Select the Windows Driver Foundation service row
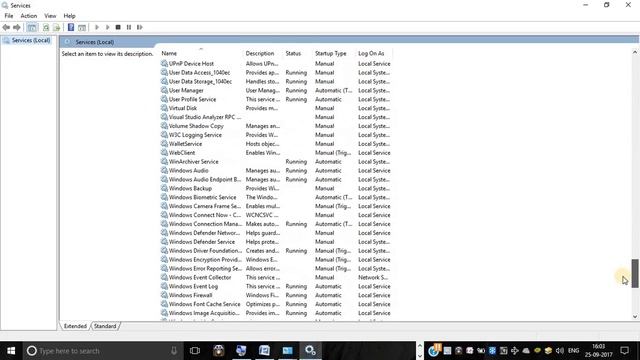Image resolution: width=640 pixels, height=360 pixels. point(276,251)
